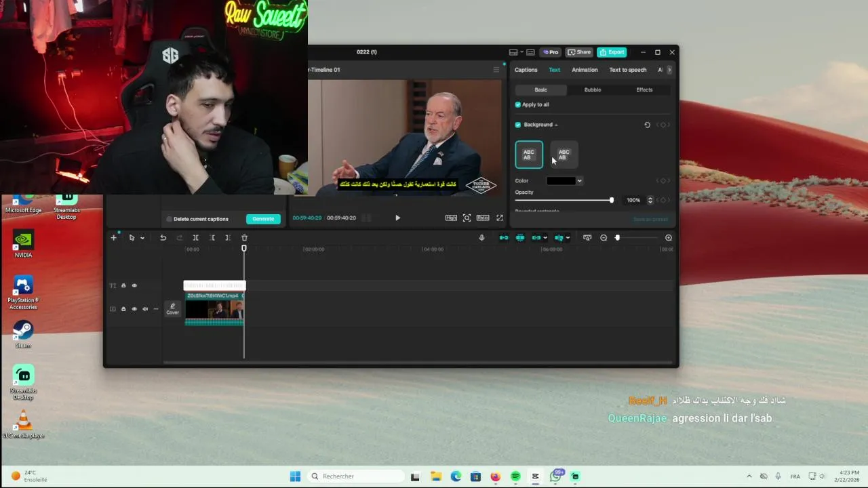Expand the preview axis dropdown arrow
The height and width of the screenshot is (488, 868).
(x=568, y=238)
